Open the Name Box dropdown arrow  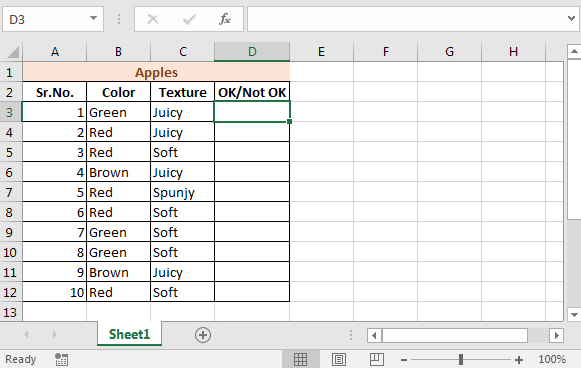coord(93,18)
